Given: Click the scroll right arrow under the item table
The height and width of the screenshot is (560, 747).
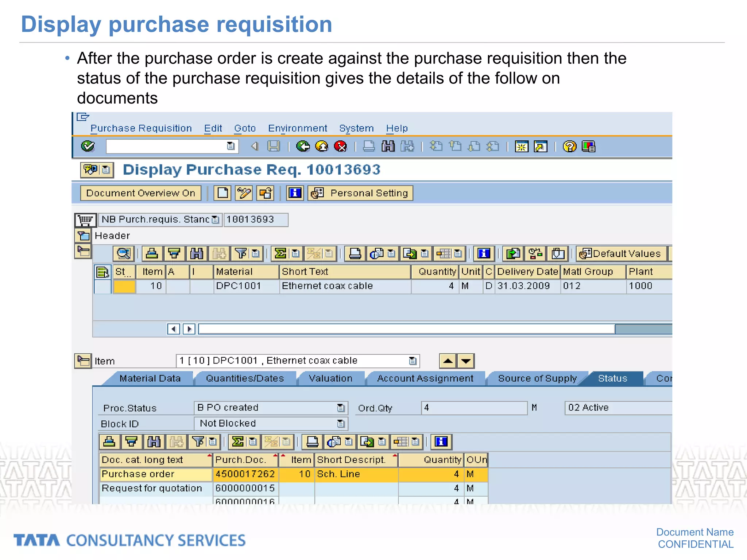Looking at the screenshot, I should [189, 329].
